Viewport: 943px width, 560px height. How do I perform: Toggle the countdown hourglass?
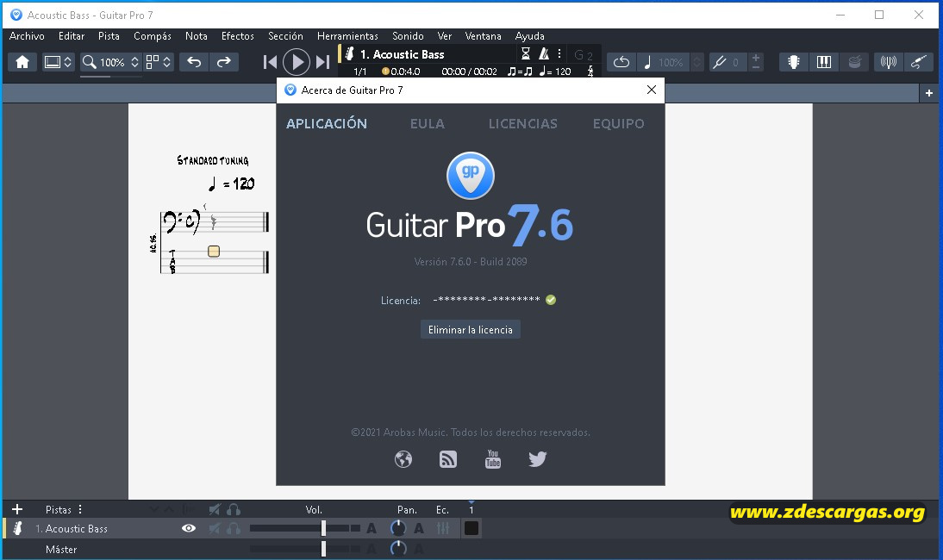click(526, 54)
